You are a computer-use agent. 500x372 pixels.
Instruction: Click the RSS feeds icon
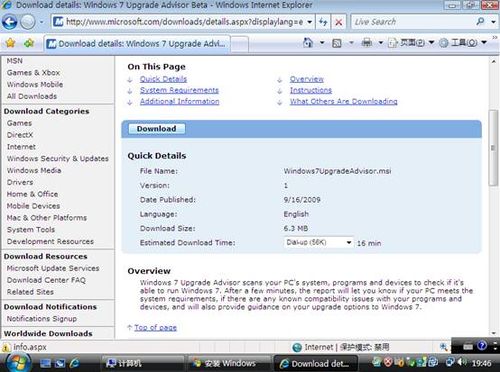[x=337, y=43]
